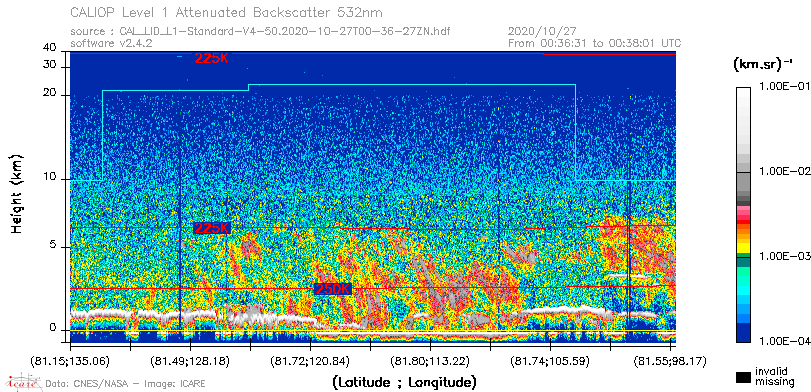The height and width of the screenshot is (392, 811).
Task: Click the black invalid/missing legend swatch
Action: pyautogui.click(x=743, y=378)
